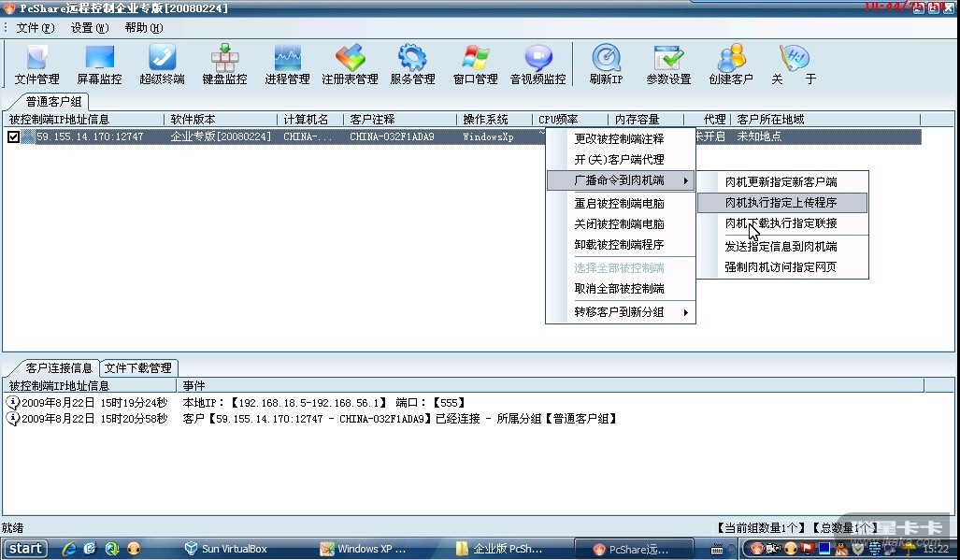Select 卸载被控制端程序 menu item
960x560 pixels.
[x=620, y=245]
